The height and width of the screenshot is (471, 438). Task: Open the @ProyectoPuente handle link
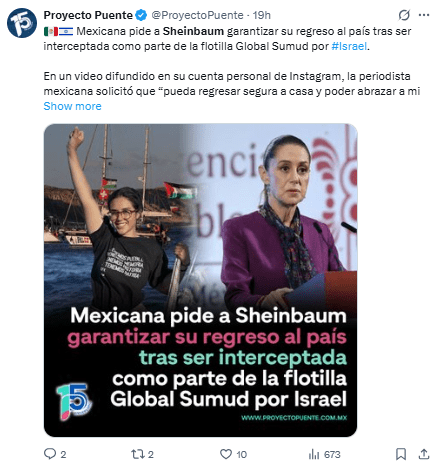click(x=197, y=15)
